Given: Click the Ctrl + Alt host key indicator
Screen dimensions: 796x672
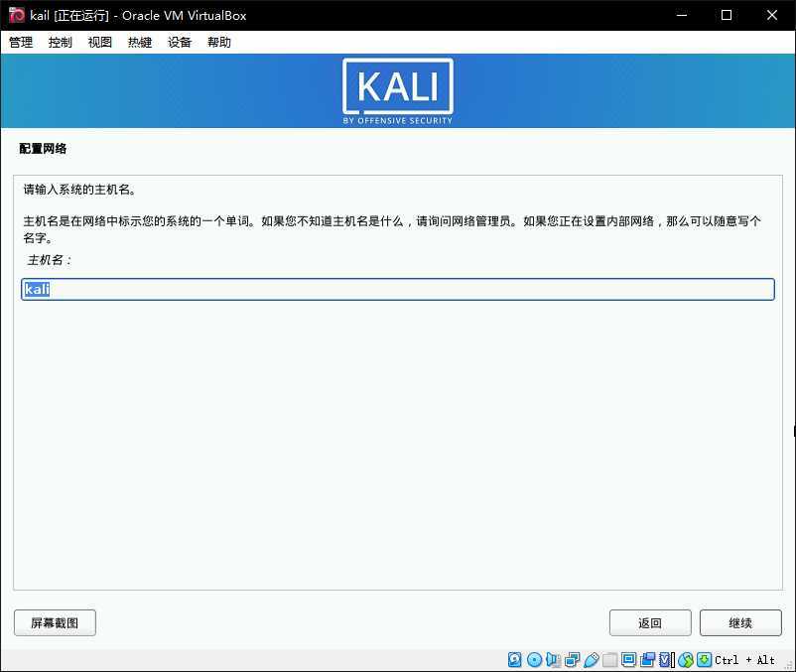Looking at the screenshot, I should (744, 660).
